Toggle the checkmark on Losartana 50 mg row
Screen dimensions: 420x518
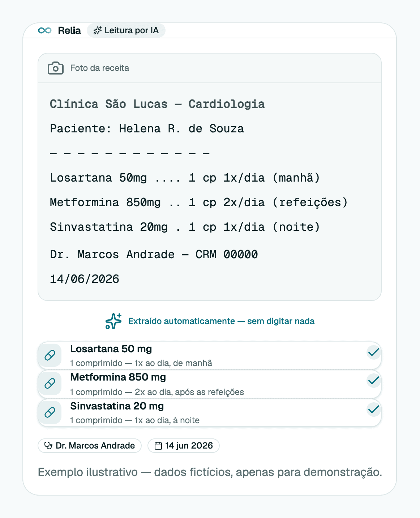(x=373, y=352)
